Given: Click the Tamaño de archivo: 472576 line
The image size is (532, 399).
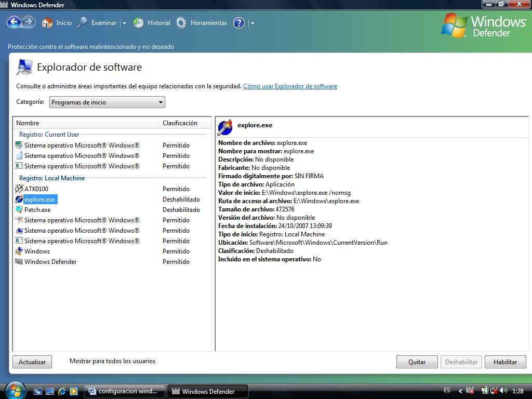Looking at the screenshot, I should (x=256, y=209).
